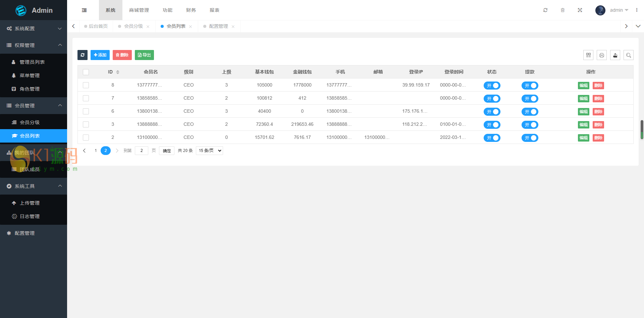Switch to the 配置管理 tab
The height and width of the screenshot is (318, 644).
coord(218,26)
